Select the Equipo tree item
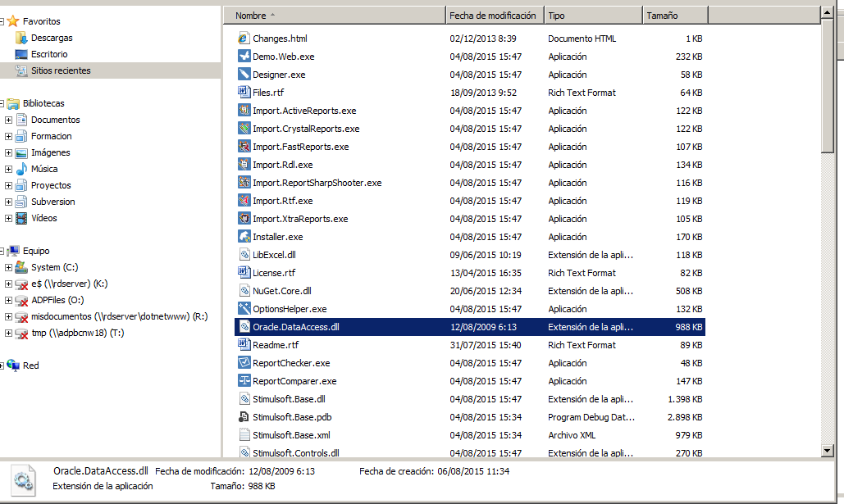This screenshot has height=504, width=844. 36,251
